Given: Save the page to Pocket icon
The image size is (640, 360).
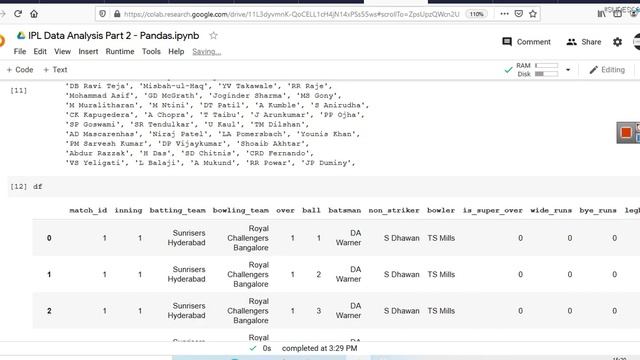Looking at the screenshot, I should coord(519,14).
